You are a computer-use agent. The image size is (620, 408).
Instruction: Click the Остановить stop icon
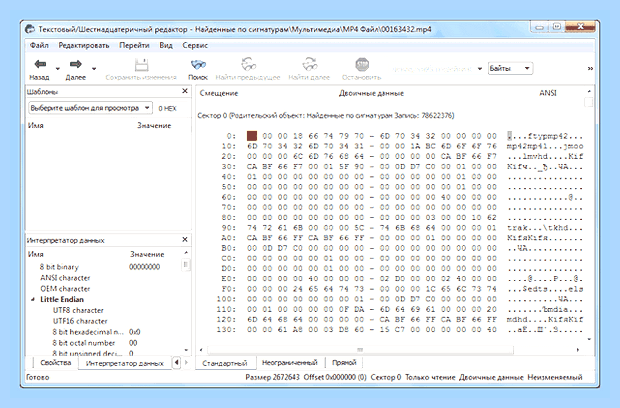(x=362, y=64)
